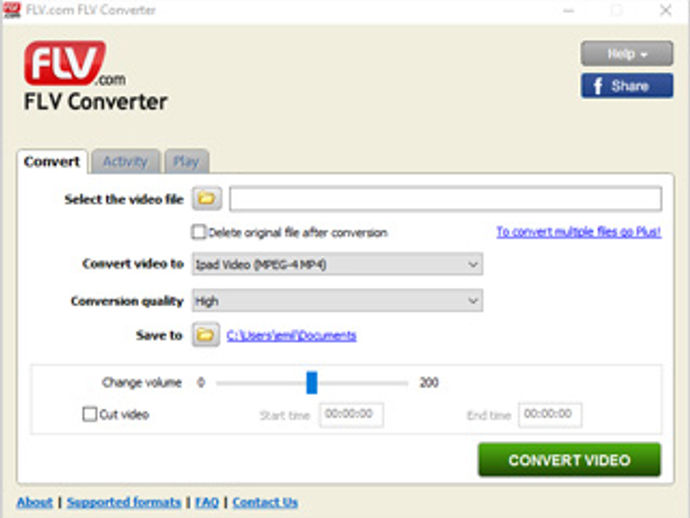The image size is (690, 518).
Task: Click the End time field
Action: coord(550,415)
